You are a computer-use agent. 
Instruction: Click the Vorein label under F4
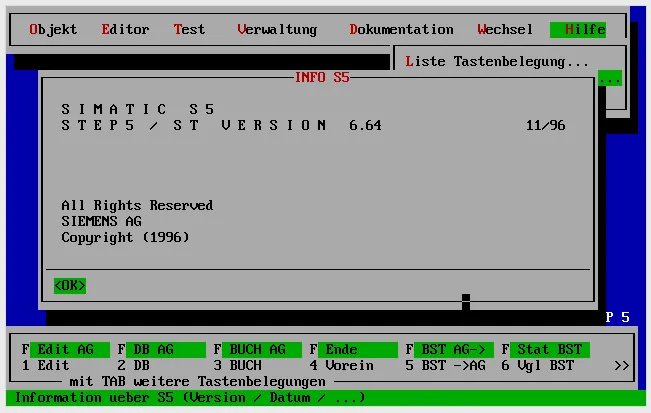click(349, 366)
